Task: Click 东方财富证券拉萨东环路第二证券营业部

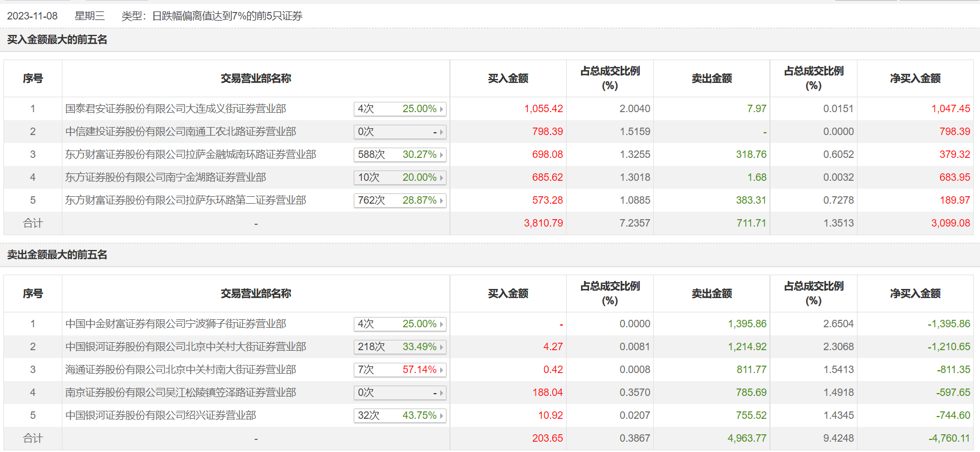Action: 186,200
